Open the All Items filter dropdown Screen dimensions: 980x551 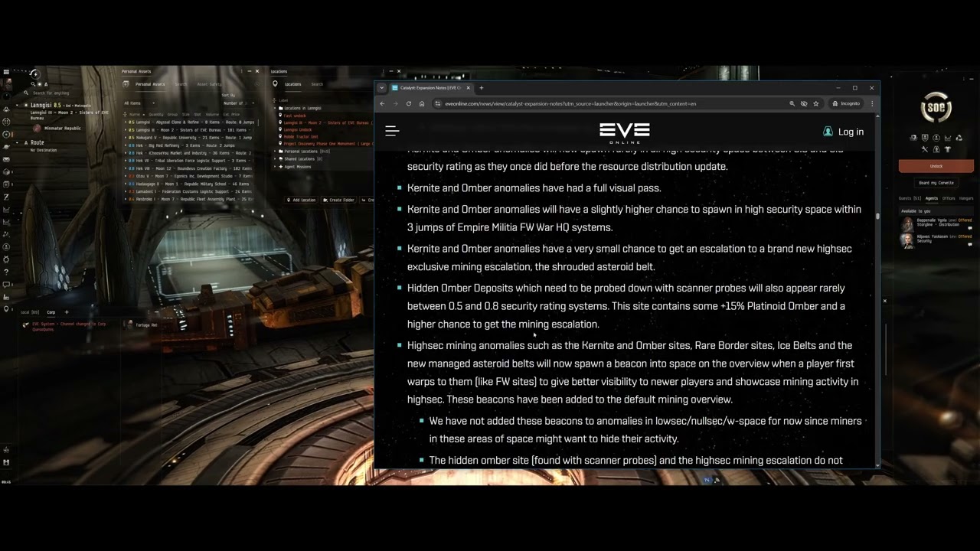pyautogui.click(x=139, y=103)
